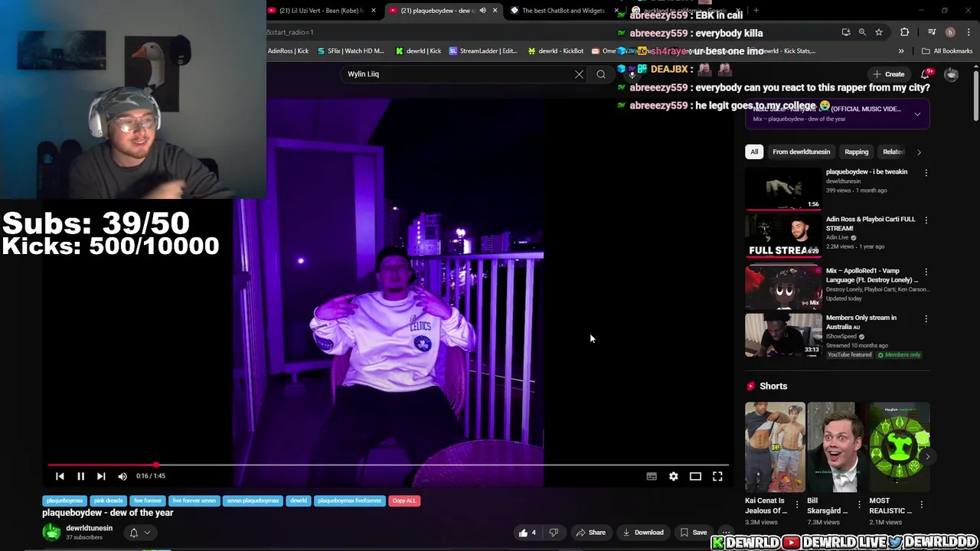Toggle subtitles/captions in the player
Screen dimensions: 980x551
click(x=652, y=476)
